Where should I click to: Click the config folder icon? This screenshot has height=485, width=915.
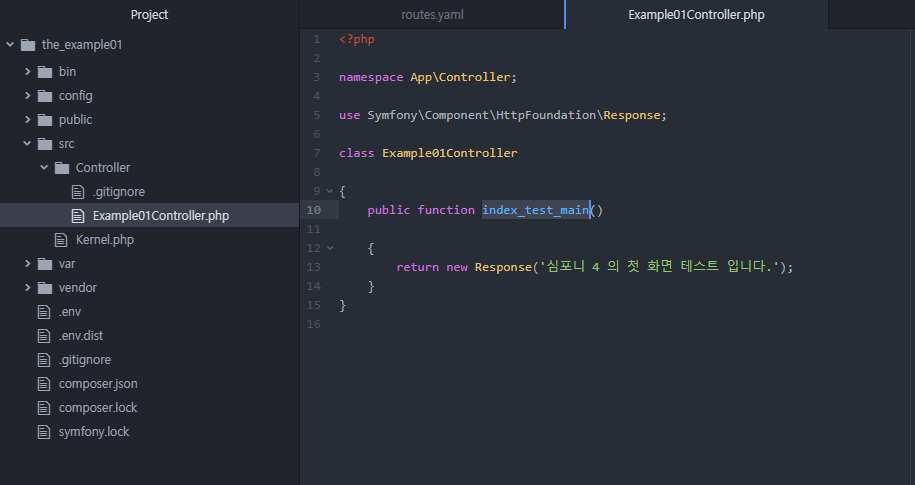pyautogui.click(x=44, y=96)
